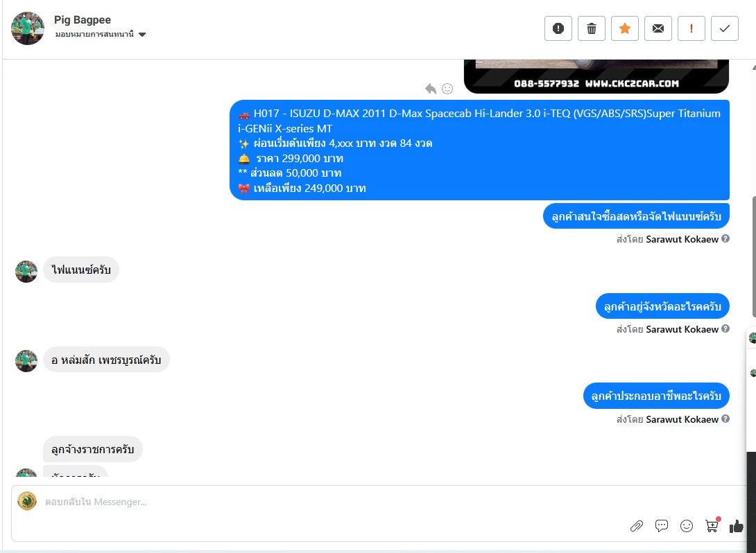
Task: Toggle the orange star follow-up marker
Action: (625, 28)
